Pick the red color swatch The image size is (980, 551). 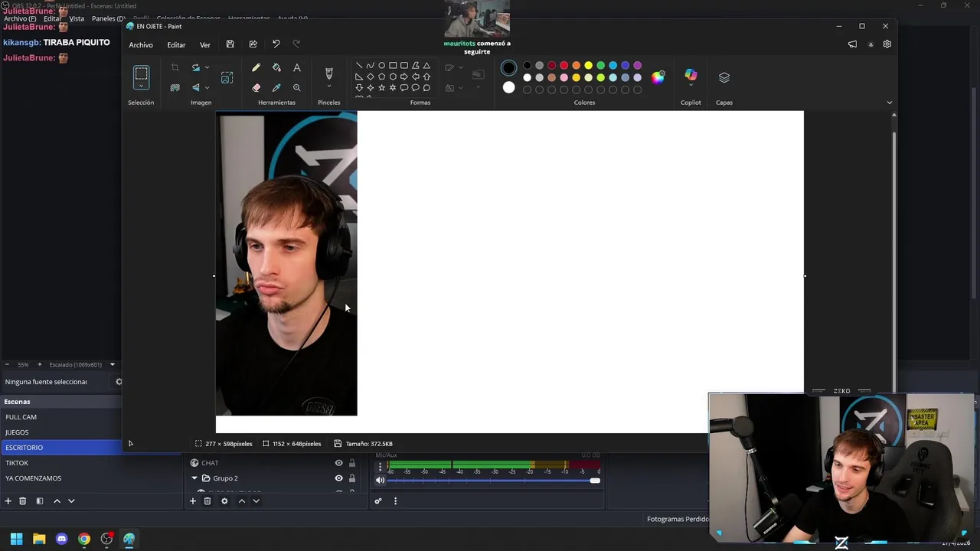point(563,65)
